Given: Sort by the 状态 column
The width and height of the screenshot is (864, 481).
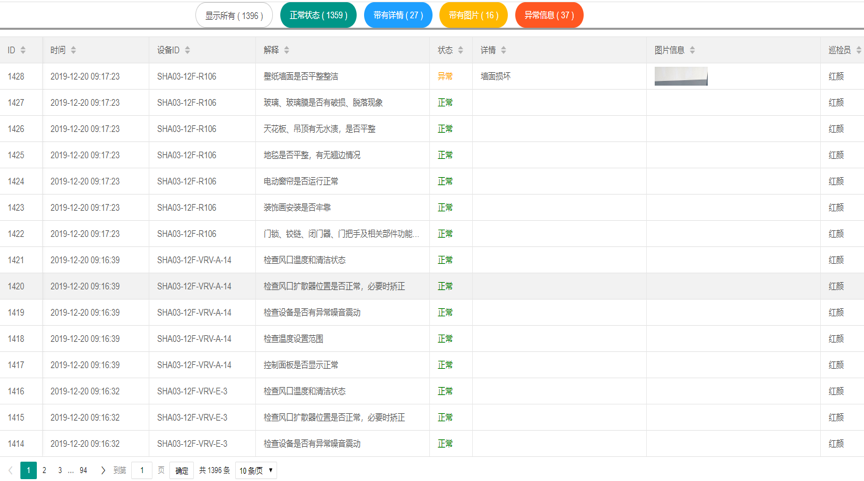Looking at the screenshot, I should point(460,50).
